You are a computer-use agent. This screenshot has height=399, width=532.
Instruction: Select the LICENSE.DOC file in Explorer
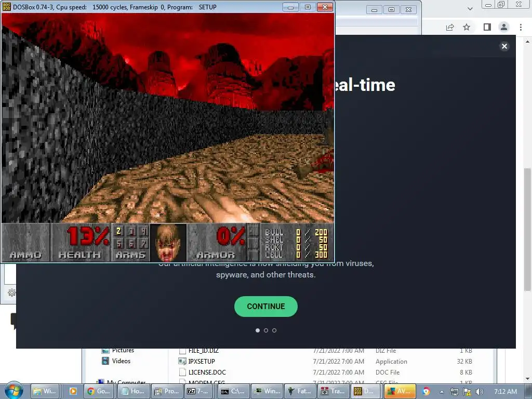coord(207,372)
